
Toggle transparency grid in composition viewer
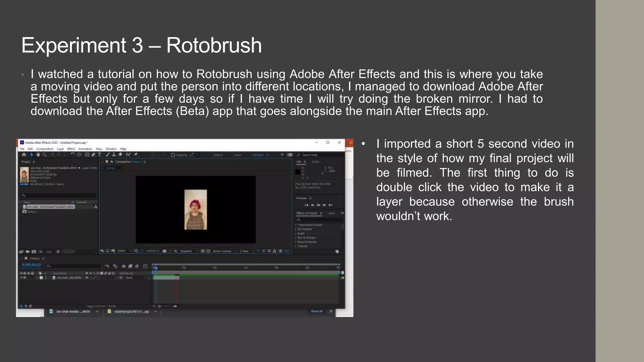pyautogui.click(x=208, y=251)
